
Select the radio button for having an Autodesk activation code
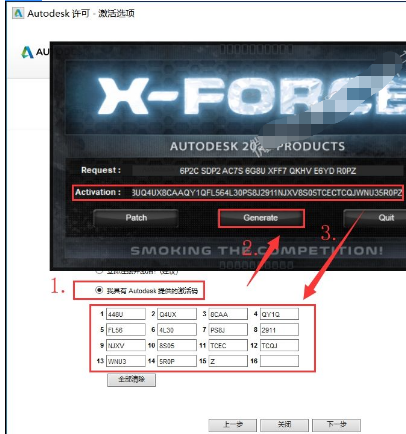coord(99,290)
